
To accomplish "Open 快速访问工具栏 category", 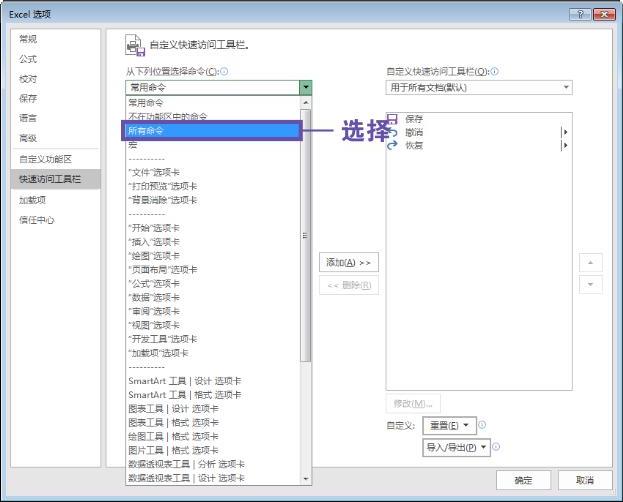I will pos(56,179).
